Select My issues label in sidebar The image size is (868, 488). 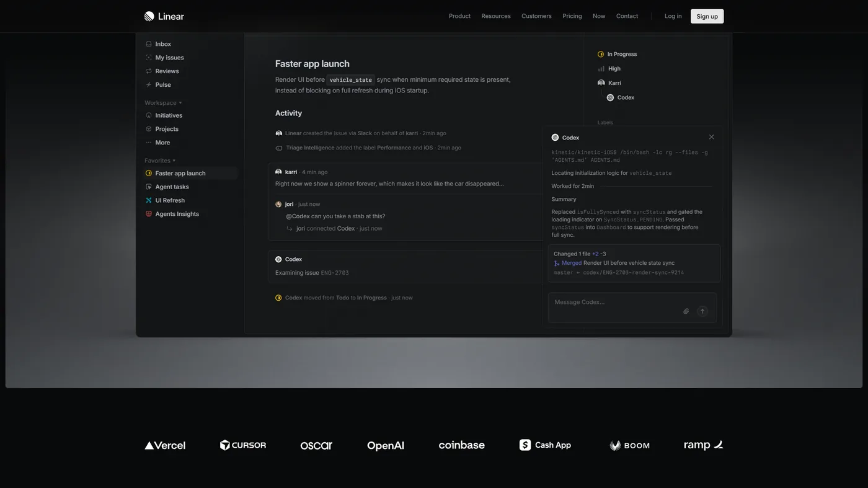coord(169,58)
